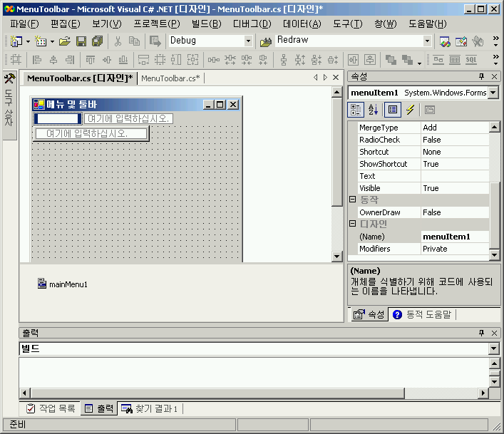504x434 pixels.
Task: Select the mainMenu1 component in tray
Action: [63, 284]
